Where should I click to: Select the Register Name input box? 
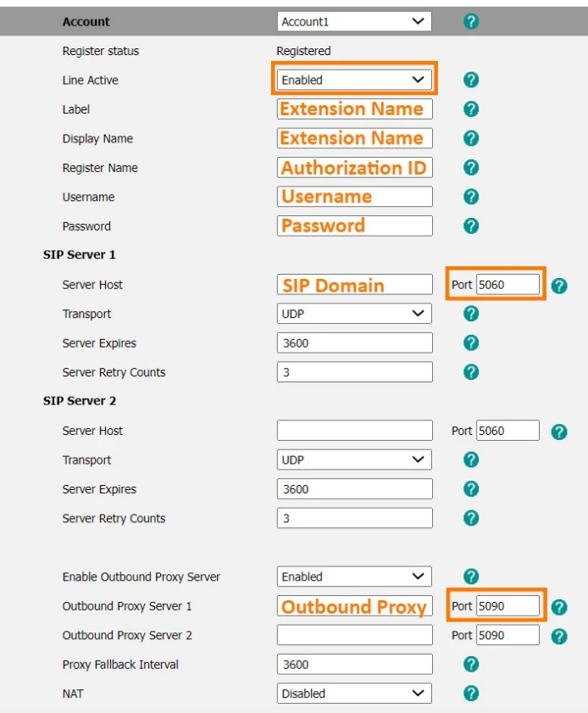point(354,168)
